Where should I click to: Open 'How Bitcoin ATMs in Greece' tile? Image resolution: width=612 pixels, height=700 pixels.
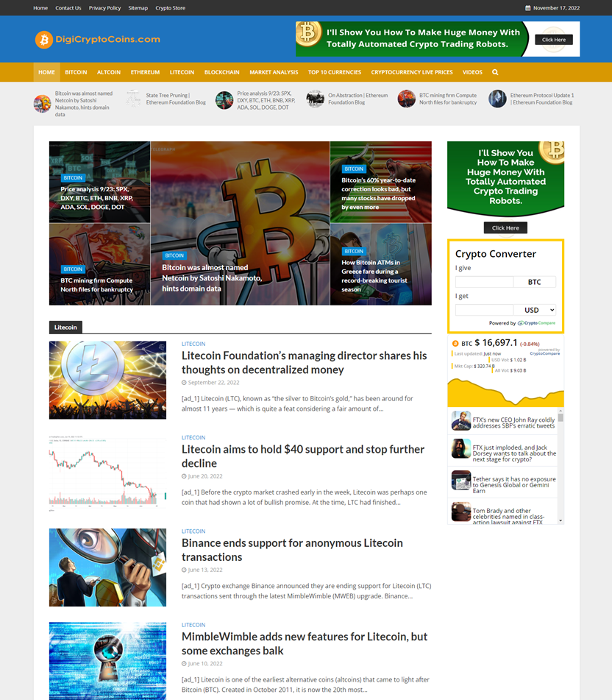[x=381, y=264]
